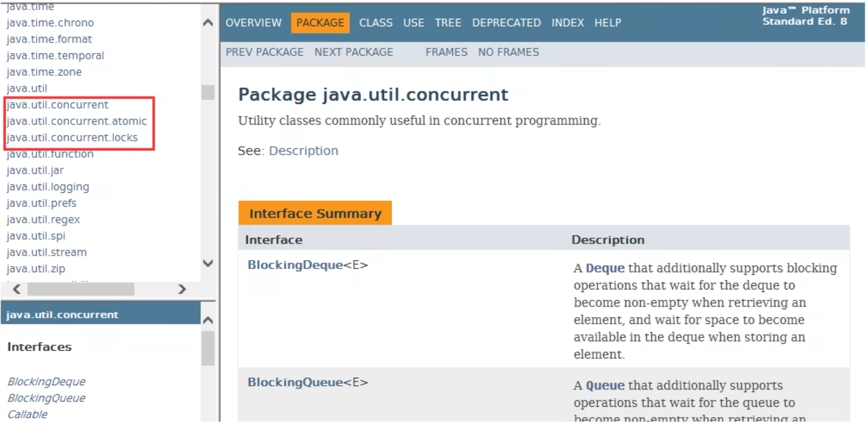Open the DEPRECATED navigation item
Viewport: 868px width, 422px height.
click(x=506, y=23)
